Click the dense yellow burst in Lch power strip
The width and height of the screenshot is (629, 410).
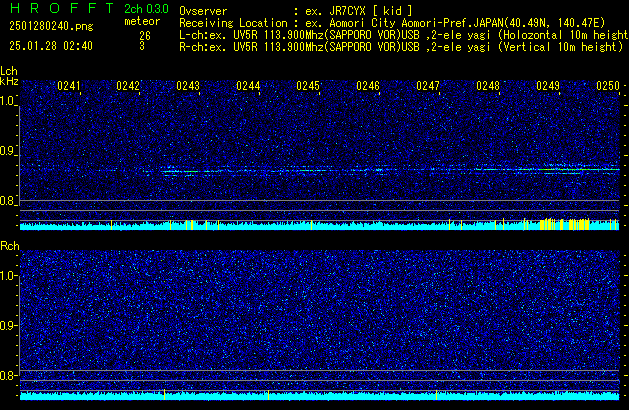point(565,224)
